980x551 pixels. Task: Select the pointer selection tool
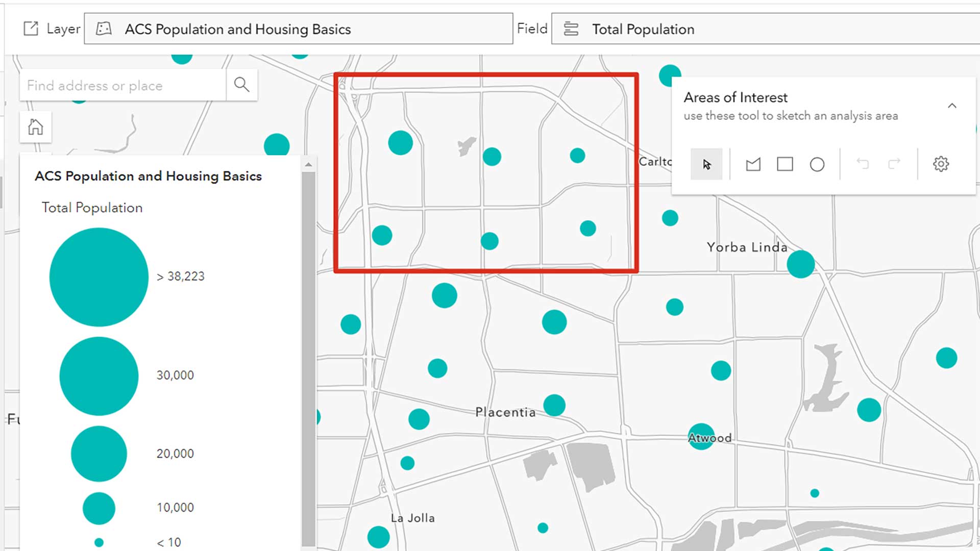point(706,164)
